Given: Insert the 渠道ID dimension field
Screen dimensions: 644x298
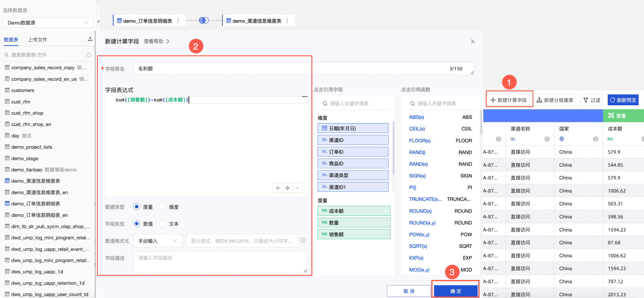Looking at the screenshot, I should click(353, 140).
